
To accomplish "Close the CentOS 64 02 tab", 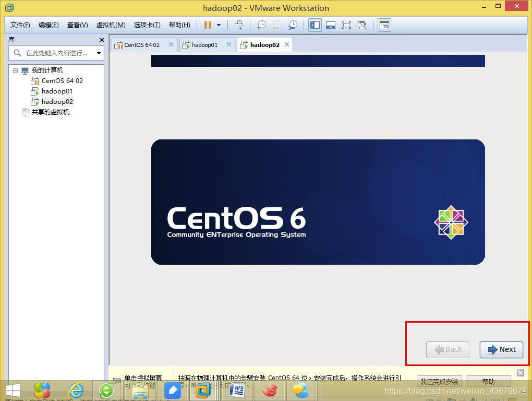I will coord(171,44).
